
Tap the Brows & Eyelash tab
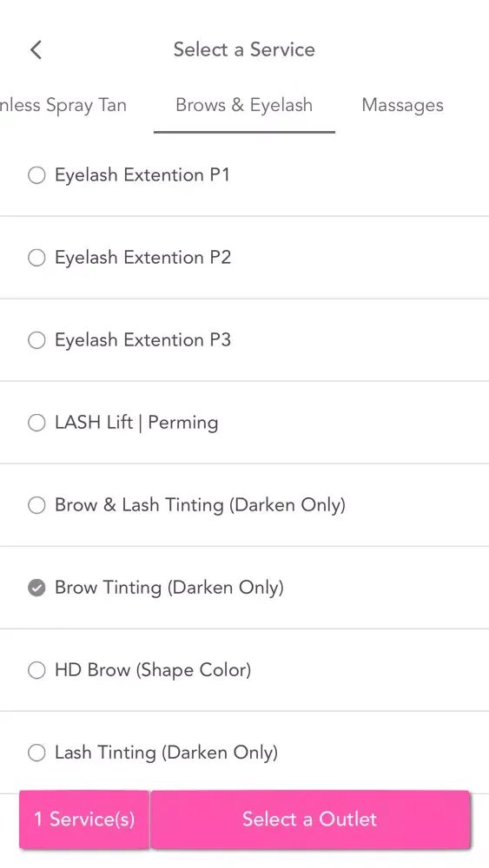click(x=244, y=105)
